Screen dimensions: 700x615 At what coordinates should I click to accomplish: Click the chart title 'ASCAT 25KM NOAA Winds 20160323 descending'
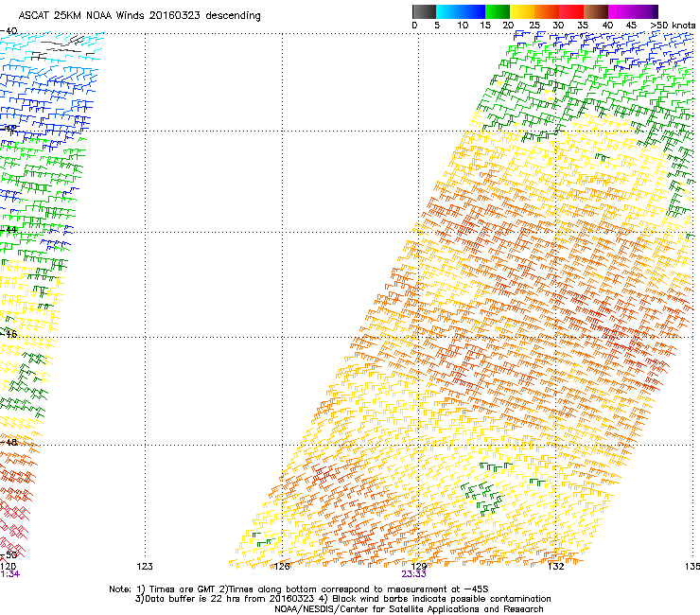(x=139, y=16)
